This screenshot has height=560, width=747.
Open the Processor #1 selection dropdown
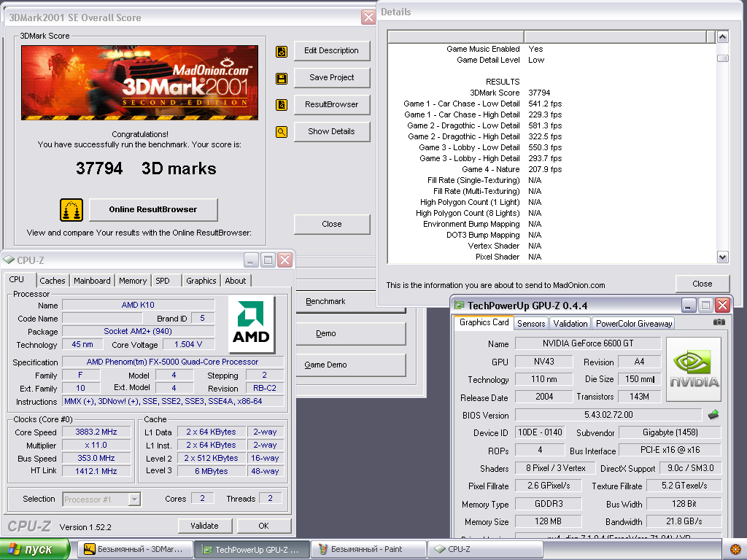point(101,499)
